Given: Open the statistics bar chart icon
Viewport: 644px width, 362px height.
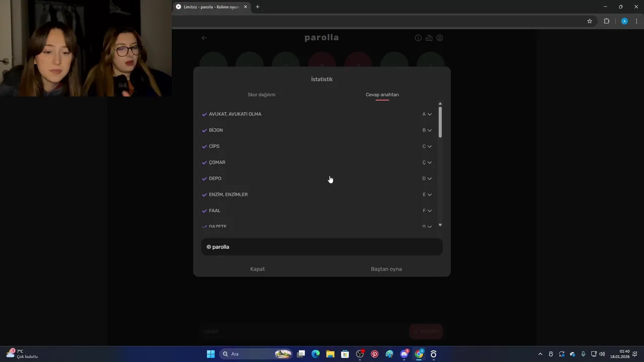Looking at the screenshot, I should coord(429,38).
